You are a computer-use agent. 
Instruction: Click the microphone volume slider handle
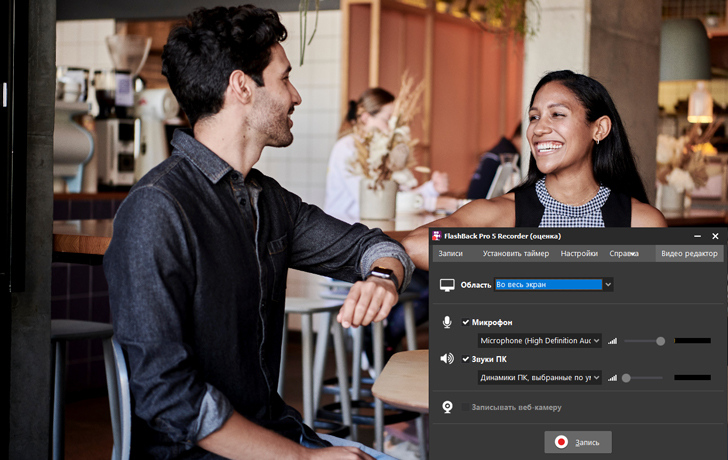tap(660, 341)
